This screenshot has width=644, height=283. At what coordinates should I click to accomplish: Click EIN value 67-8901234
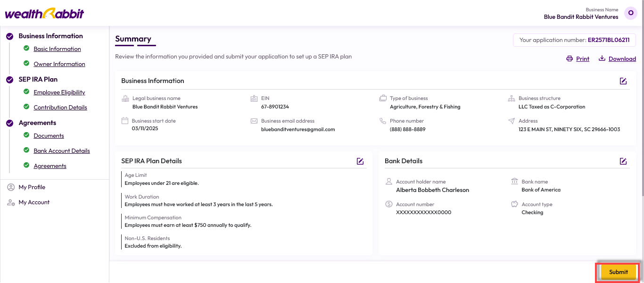pyautogui.click(x=275, y=107)
